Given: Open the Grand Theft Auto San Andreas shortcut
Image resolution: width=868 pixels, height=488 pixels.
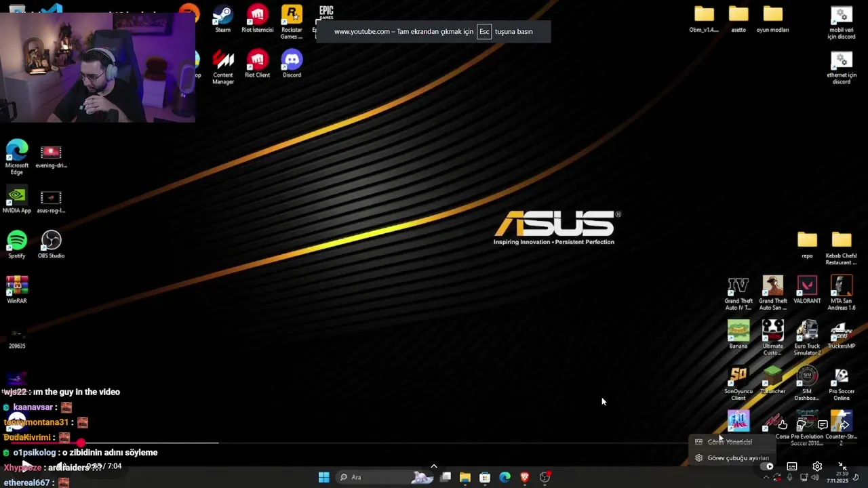Looking at the screenshot, I should pos(772,293).
